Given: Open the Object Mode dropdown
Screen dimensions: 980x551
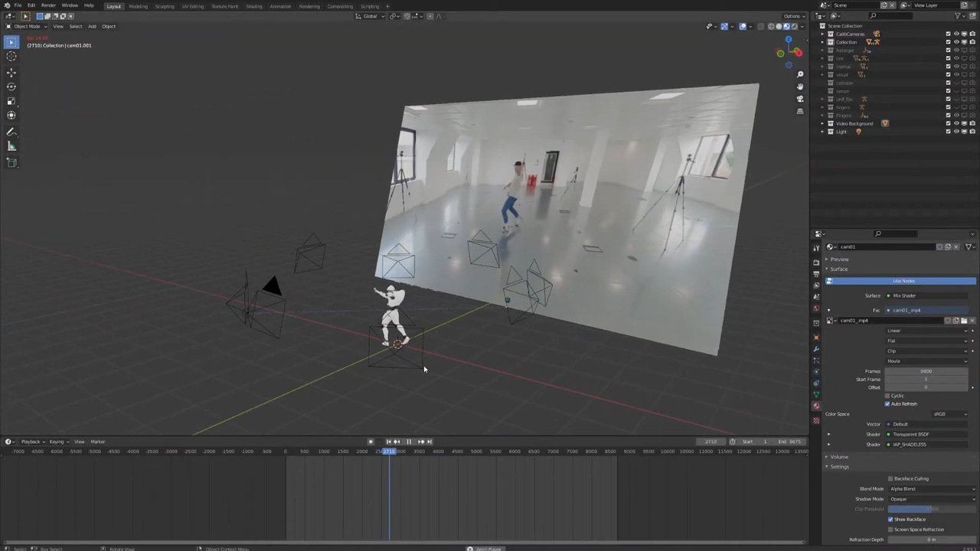Looking at the screenshot, I should click(27, 26).
